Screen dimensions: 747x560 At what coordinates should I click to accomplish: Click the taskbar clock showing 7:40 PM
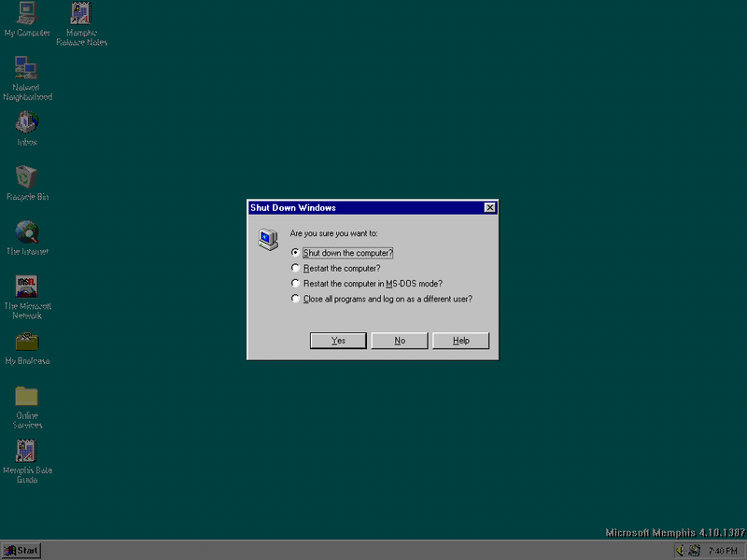(723, 551)
